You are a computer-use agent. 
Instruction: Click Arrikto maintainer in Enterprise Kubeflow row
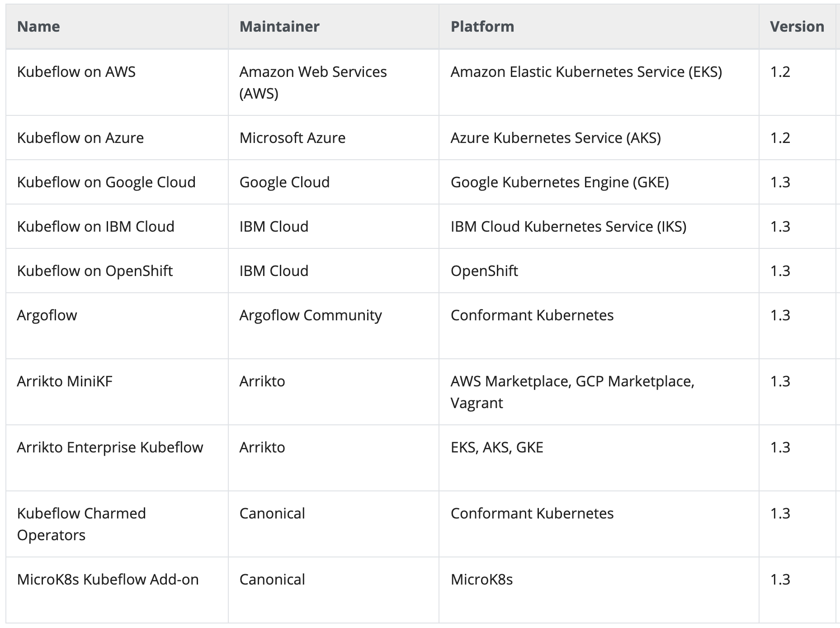[334, 458]
